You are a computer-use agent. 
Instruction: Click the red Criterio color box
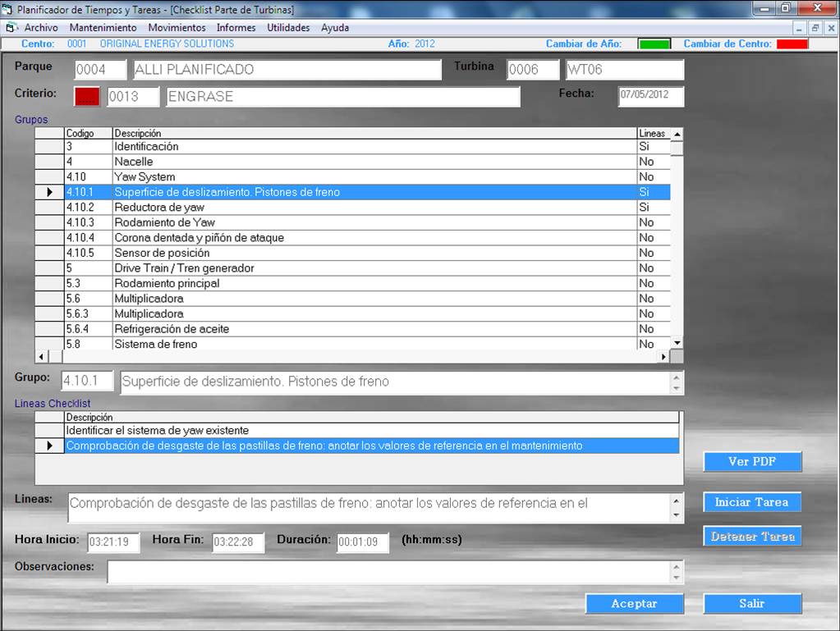click(x=86, y=97)
